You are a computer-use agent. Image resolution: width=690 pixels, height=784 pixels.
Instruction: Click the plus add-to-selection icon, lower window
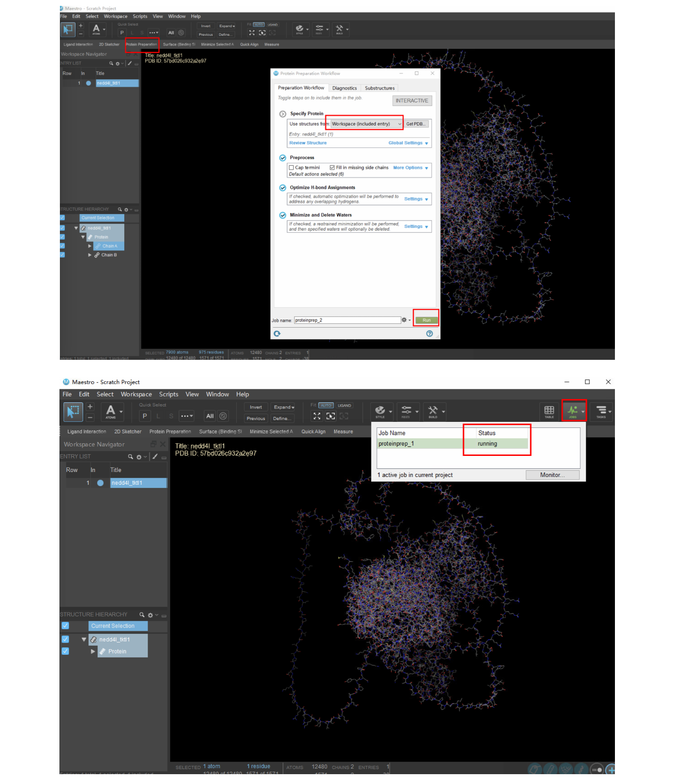pos(90,406)
